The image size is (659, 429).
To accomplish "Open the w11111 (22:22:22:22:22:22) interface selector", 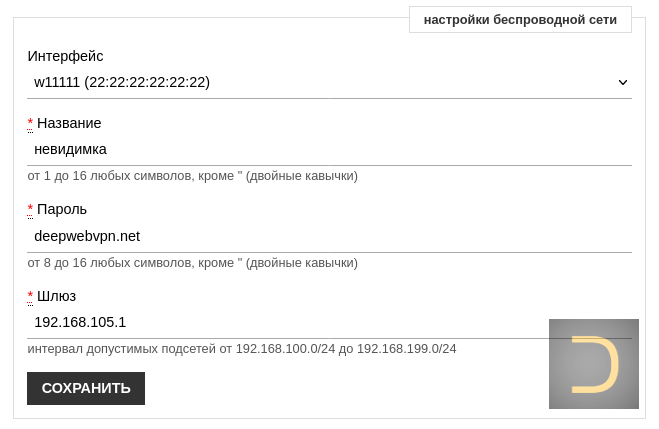I will pyautogui.click(x=330, y=82).
